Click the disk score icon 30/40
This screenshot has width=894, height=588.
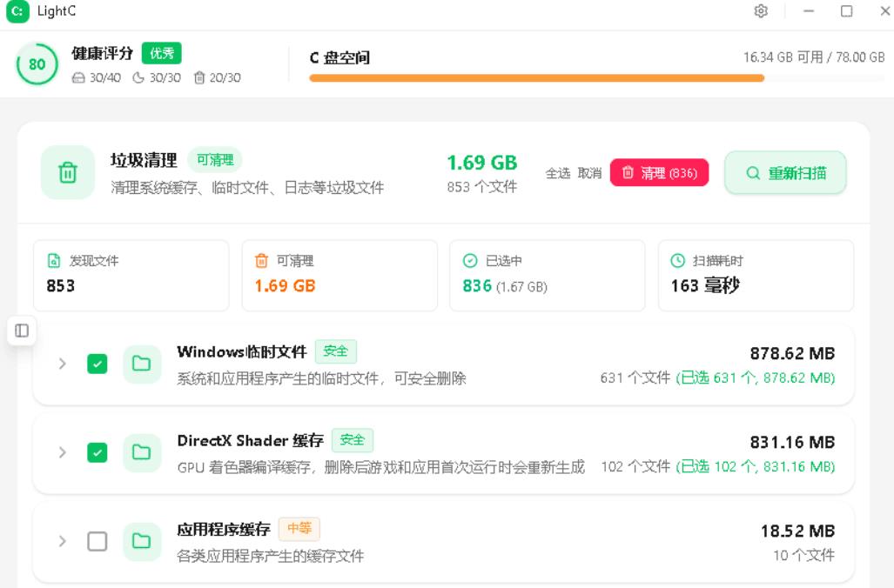[x=78, y=77]
